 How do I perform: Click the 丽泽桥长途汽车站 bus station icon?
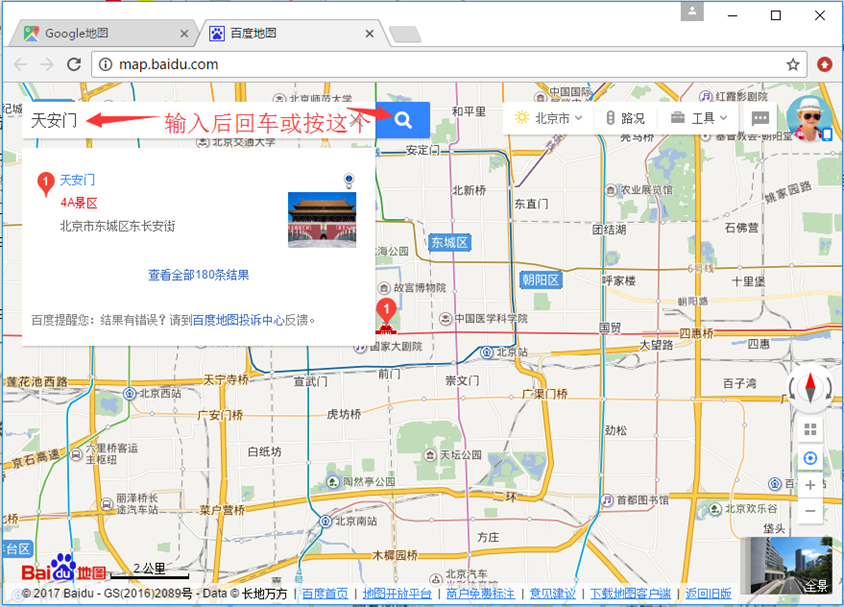[107, 504]
